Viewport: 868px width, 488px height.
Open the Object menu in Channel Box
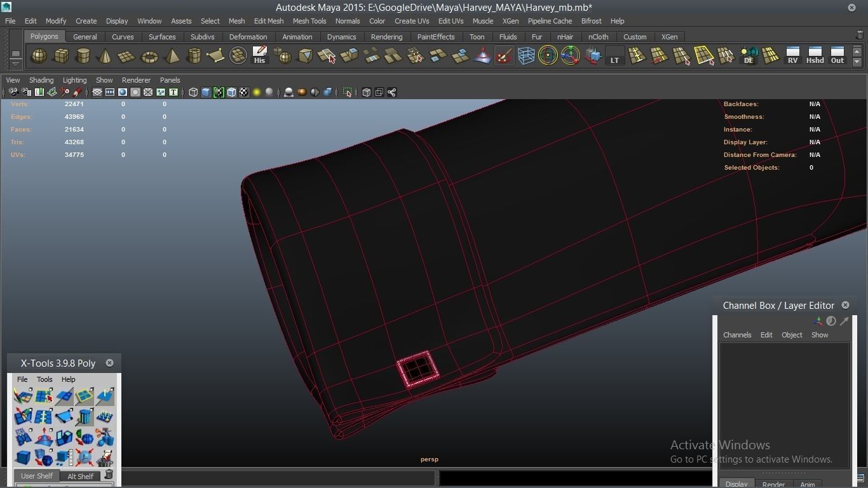click(792, 335)
